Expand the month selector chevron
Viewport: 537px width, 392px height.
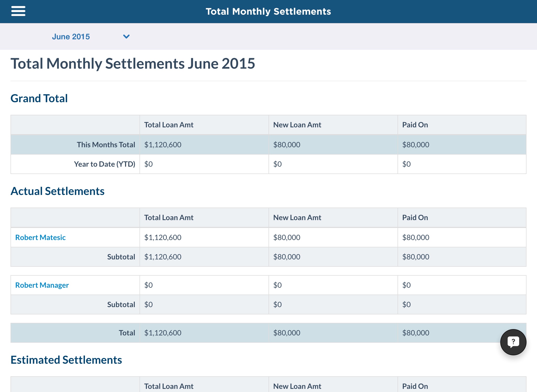126,36
